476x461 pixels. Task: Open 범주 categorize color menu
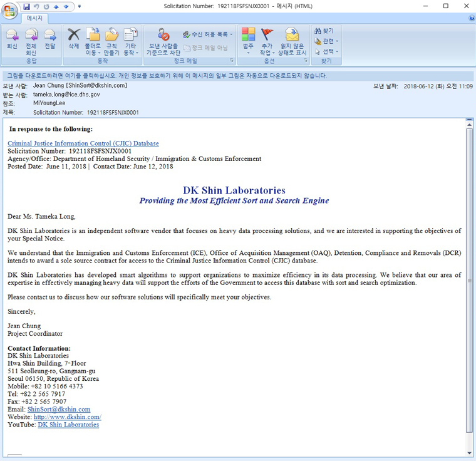(248, 41)
